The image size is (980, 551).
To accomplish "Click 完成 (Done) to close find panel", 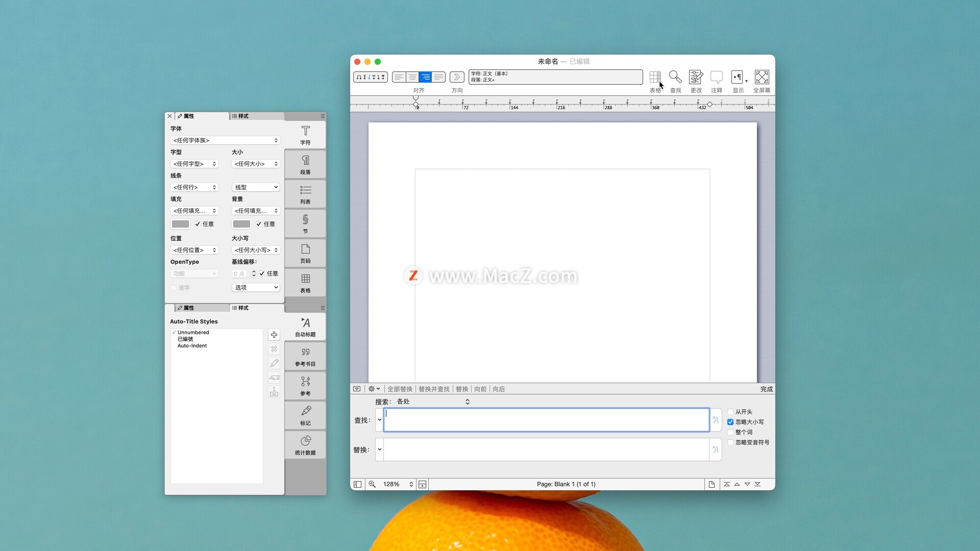I will (x=766, y=389).
